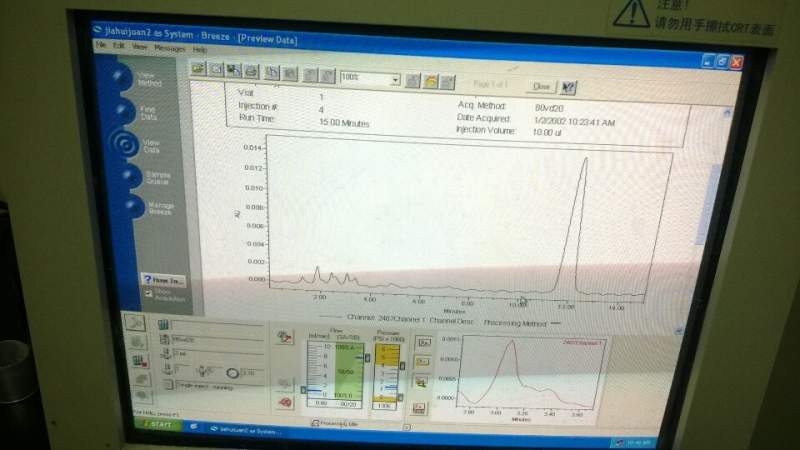Click the printer icon in preview toolbar
The image size is (800, 450).
[251, 71]
